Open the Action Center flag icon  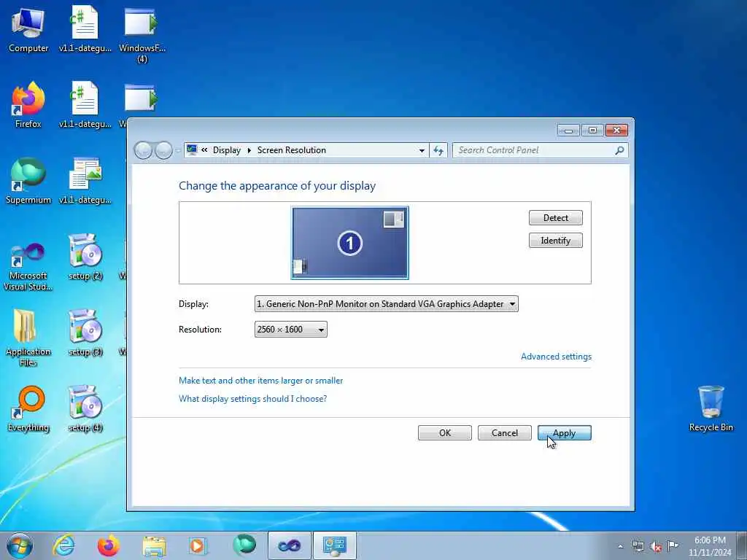673,546
